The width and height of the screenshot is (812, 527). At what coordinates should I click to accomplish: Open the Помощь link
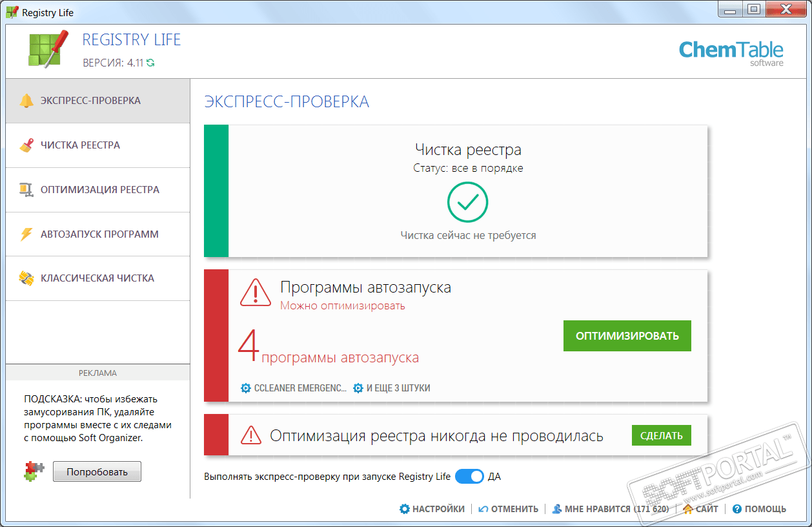click(766, 509)
